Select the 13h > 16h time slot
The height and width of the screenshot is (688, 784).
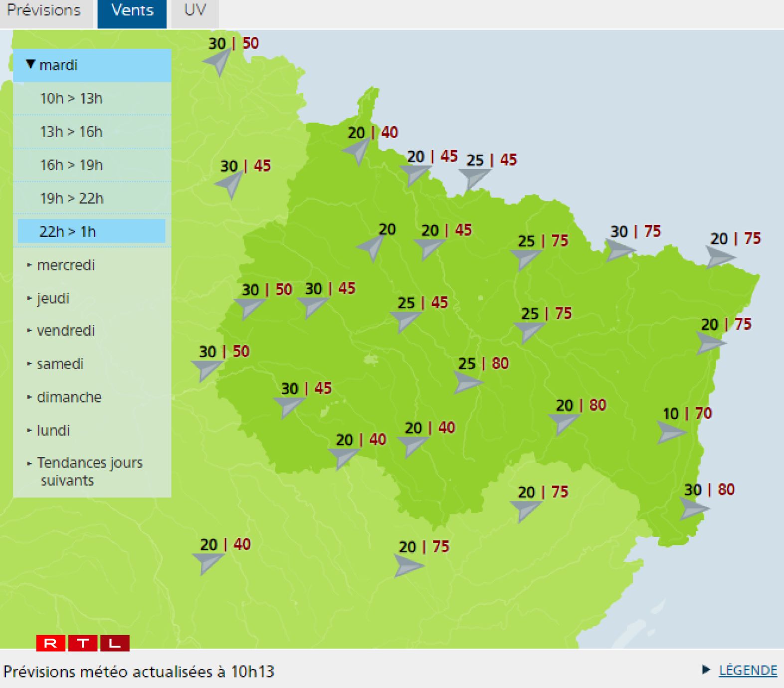[x=71, y=132]
